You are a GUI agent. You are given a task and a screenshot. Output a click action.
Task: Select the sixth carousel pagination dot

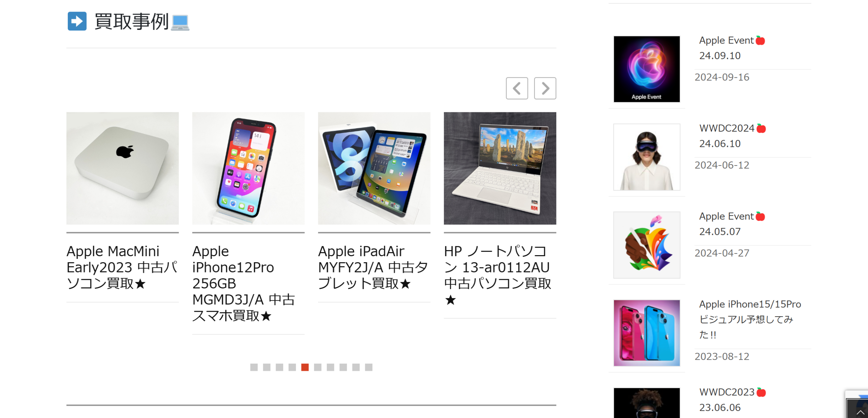tap(318, 367)
